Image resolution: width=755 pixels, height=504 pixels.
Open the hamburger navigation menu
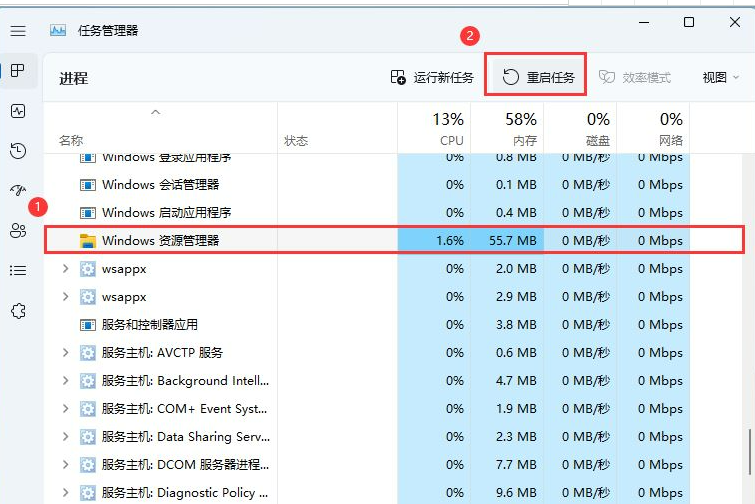18,31
